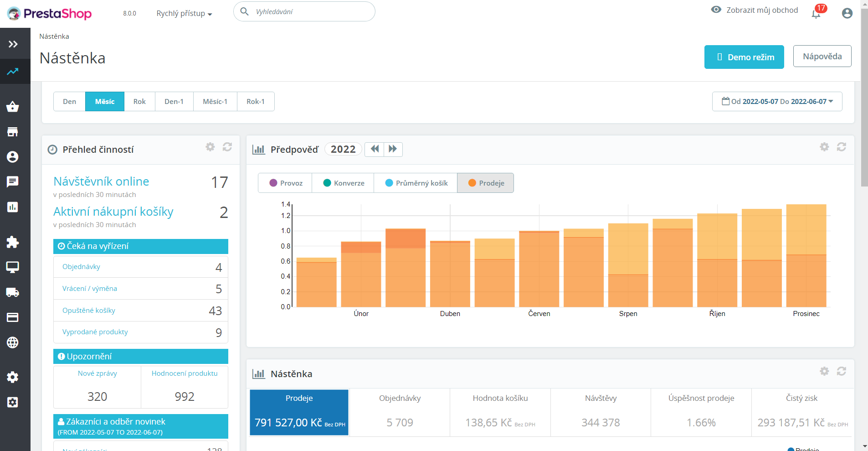Select the Rok period tab
868x451 pixels.
pyautogui.click(x=139, y=101)
